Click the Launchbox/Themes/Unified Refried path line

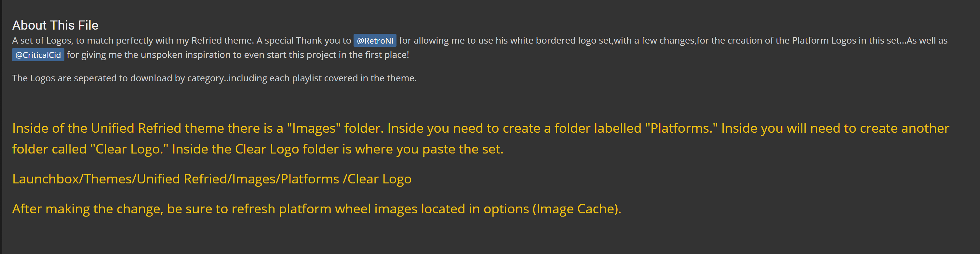212,179
